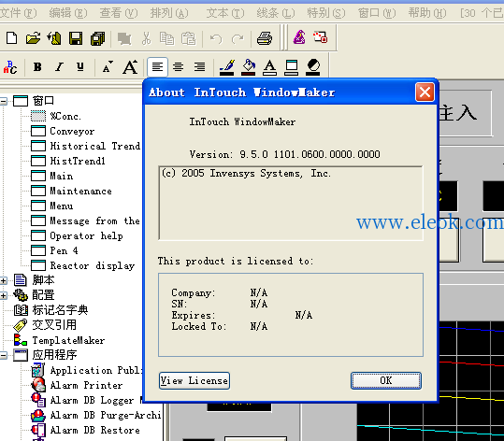Cut selection using the scissors icon
The height and width of the screenshot is (441, 504).
click(146, 38)
